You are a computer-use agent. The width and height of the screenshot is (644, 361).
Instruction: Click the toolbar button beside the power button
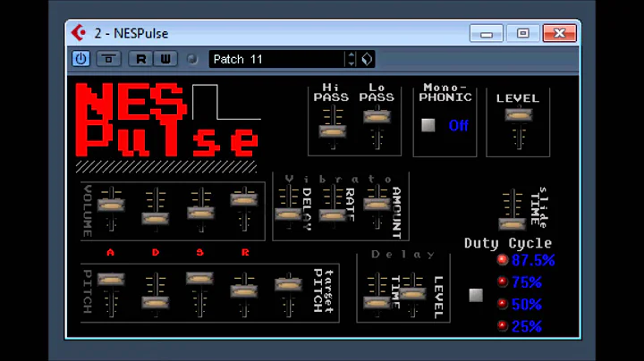pos(108,59)
